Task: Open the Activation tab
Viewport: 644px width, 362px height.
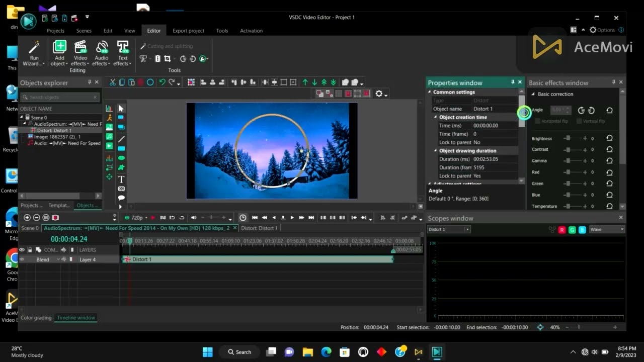Action: point(251,31)
